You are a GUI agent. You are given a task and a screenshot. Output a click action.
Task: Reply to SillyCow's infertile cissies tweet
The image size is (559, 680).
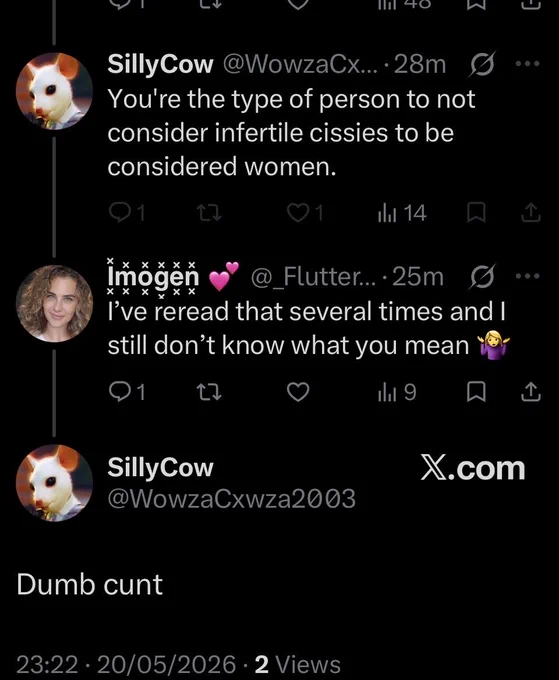click(x=126, y=213)
